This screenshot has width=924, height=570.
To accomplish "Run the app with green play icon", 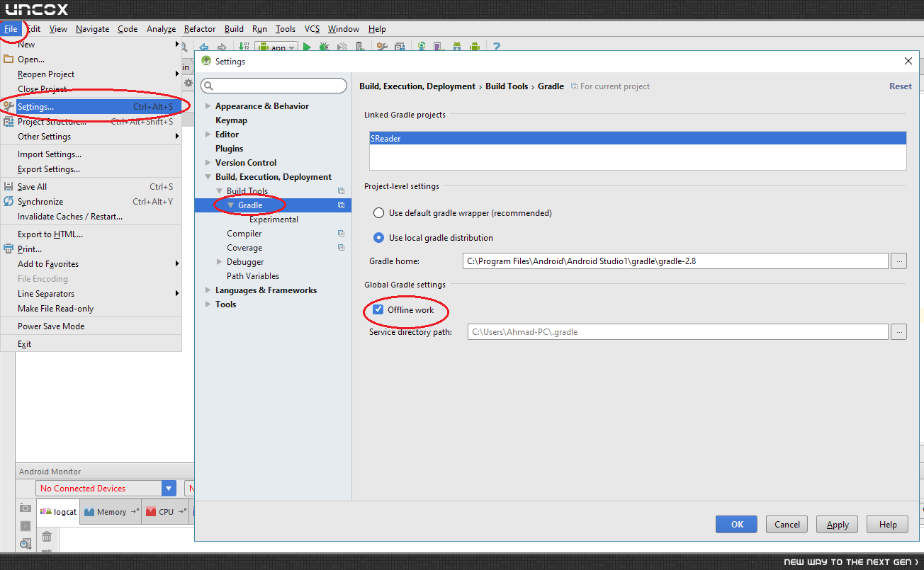I will 307,47.
